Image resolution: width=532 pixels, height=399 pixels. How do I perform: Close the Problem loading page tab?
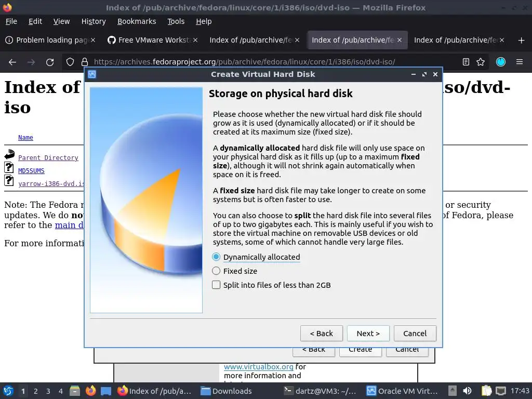coord(93,40)
